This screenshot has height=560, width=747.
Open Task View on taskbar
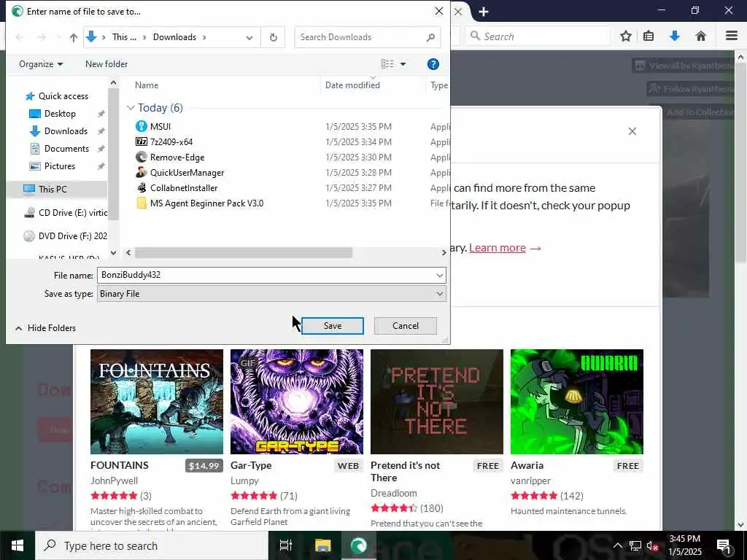tap(285, 545)
